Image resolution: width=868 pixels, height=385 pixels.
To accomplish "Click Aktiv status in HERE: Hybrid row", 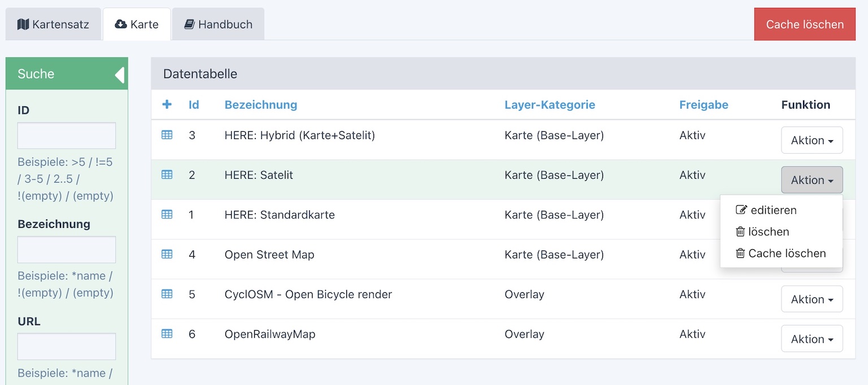I will pyautogui.click(x=692, y=135).
